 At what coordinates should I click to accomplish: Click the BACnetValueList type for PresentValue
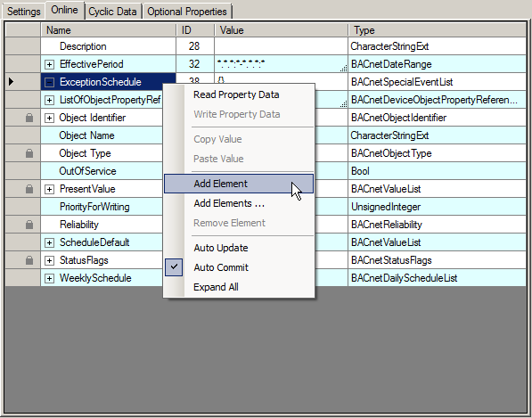pyautogui.click(x=437, y=189)
